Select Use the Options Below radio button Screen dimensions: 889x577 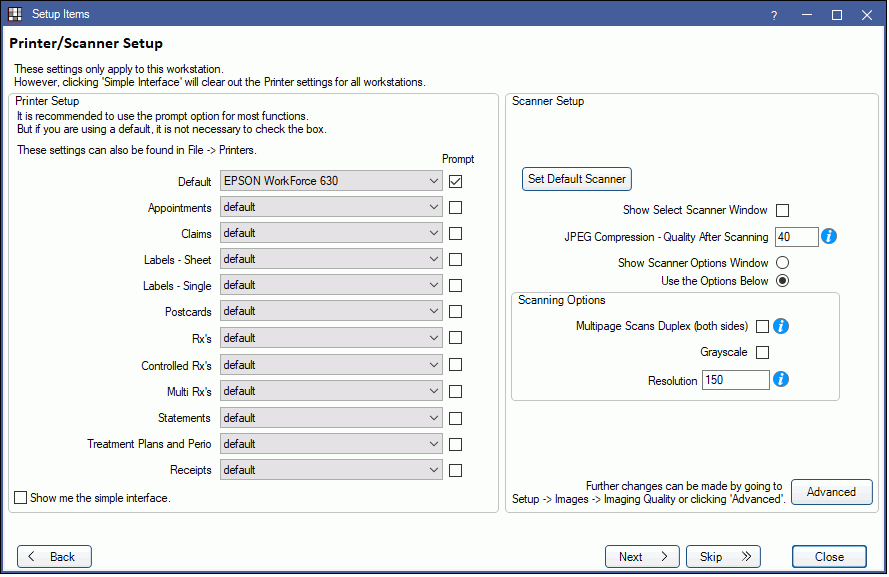pyautogui.click(x=782, y=281)
